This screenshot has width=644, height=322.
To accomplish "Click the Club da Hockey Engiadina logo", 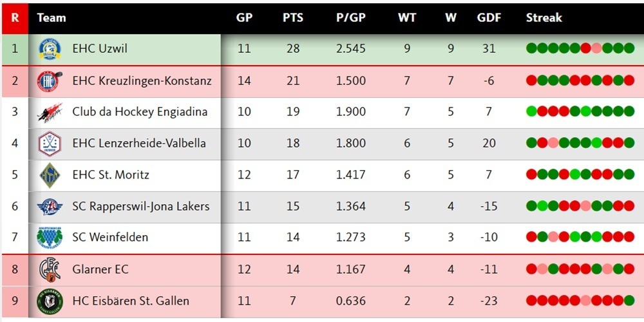I will click(x=50, y=113).
